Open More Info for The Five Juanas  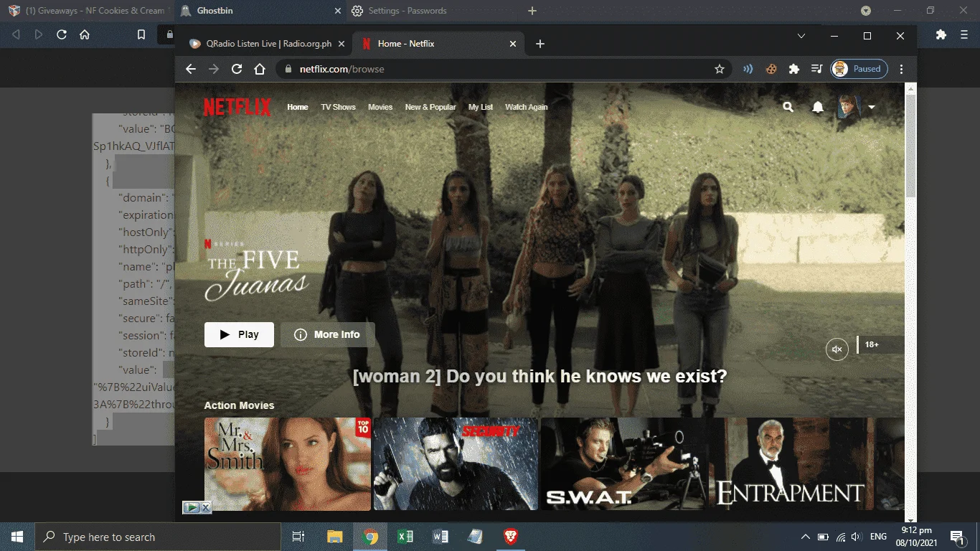click(328, 334)
